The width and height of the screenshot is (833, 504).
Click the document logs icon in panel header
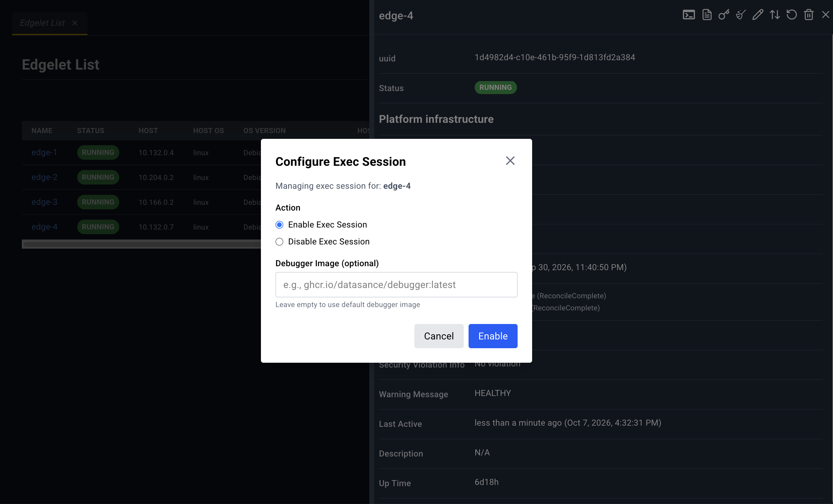pyautogui.click(x=707, y=15)
